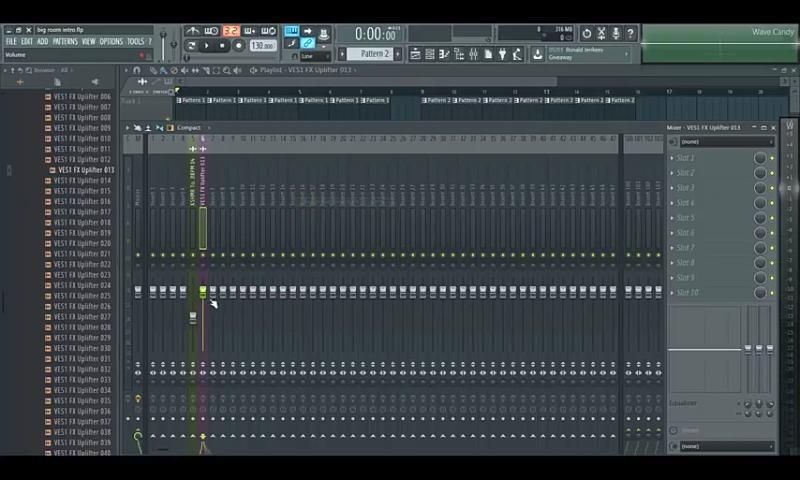This screenshot has height=480, width=800.
Task: Select the playlist zoom magnifier tool
Action: pos(228,70)
